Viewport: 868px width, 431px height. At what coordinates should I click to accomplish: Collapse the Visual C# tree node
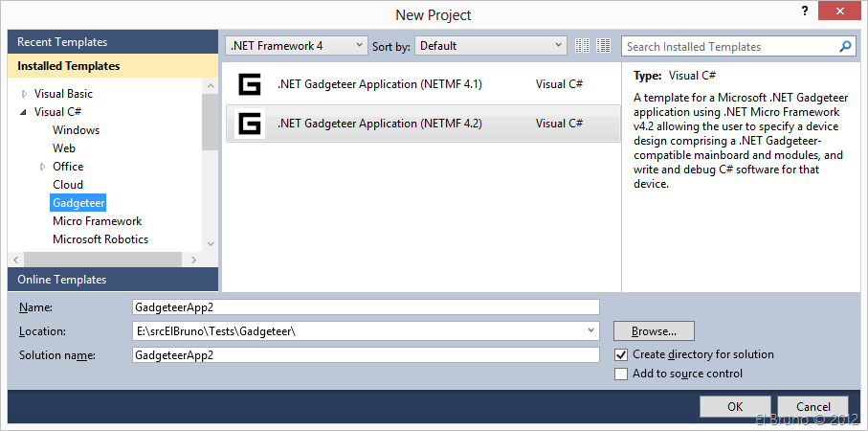click(24, 112)
